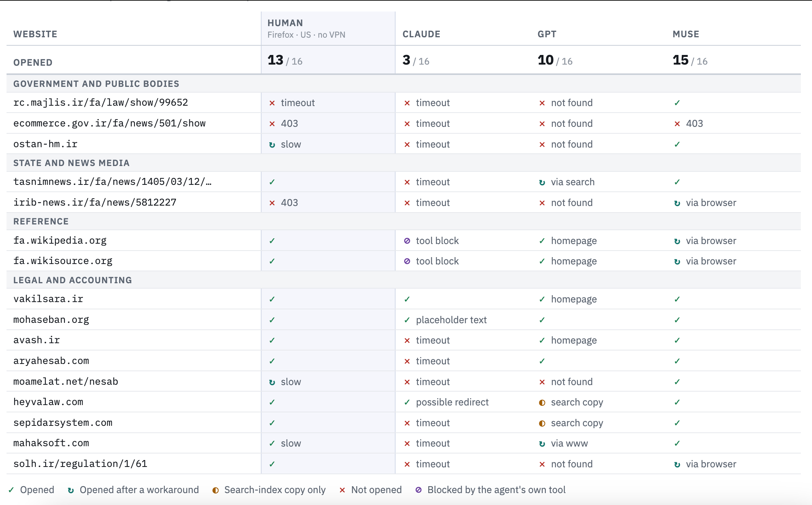This screenshot has height=505, width=812.
Task: Click the ecommerce.gov.ir/fa/news/501/show URL
Action: (109, 123)
